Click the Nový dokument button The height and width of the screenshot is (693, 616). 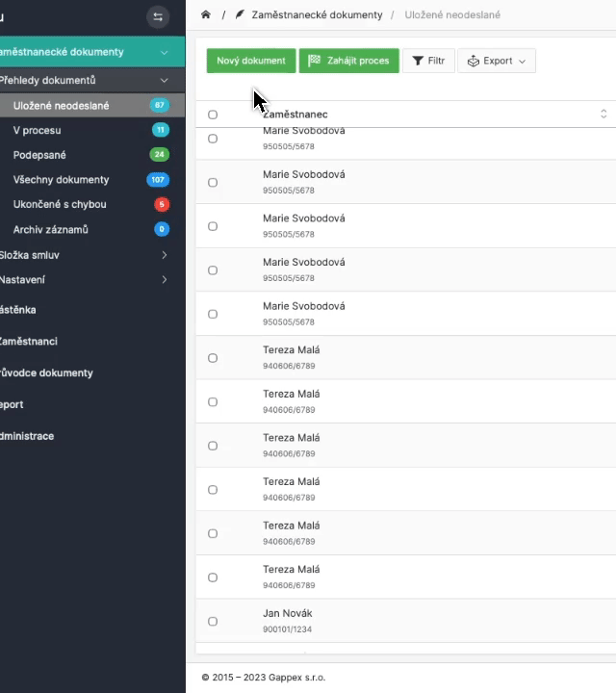tap(250, 61)
